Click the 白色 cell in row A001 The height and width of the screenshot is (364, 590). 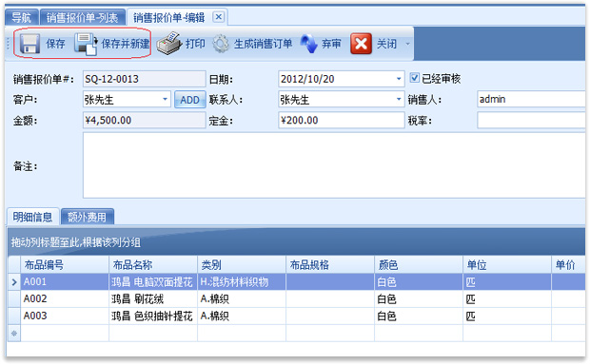pos(419,281)
